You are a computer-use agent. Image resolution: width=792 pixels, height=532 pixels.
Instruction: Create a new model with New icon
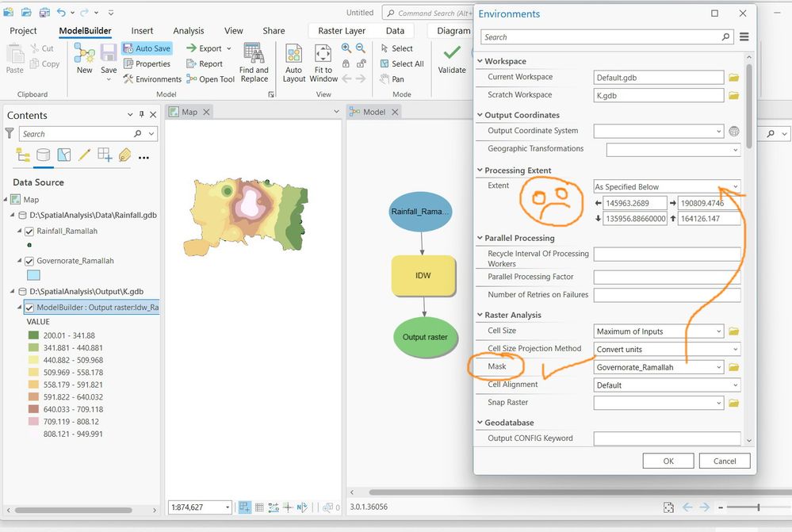[84, 59]
